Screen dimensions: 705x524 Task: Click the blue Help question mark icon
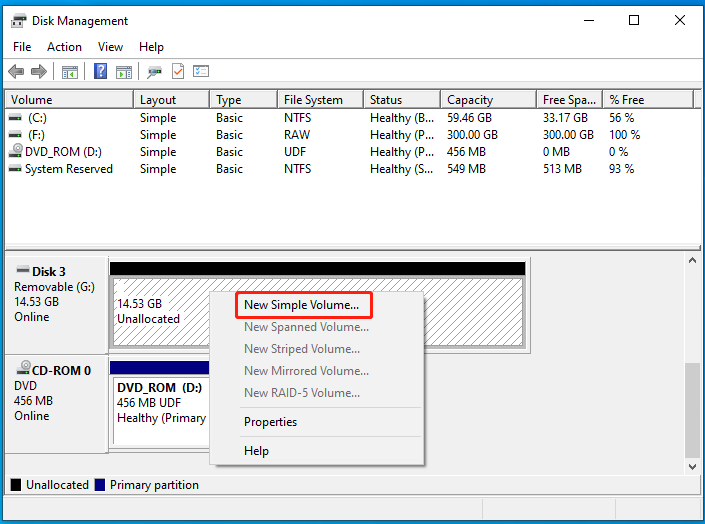pyautogui.click(x=100, y=71)
